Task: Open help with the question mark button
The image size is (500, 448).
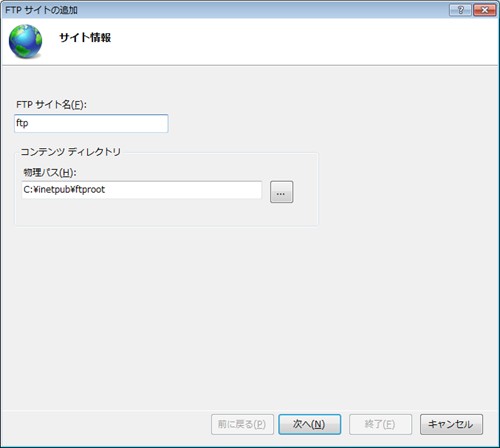Action: click(460, 10)
